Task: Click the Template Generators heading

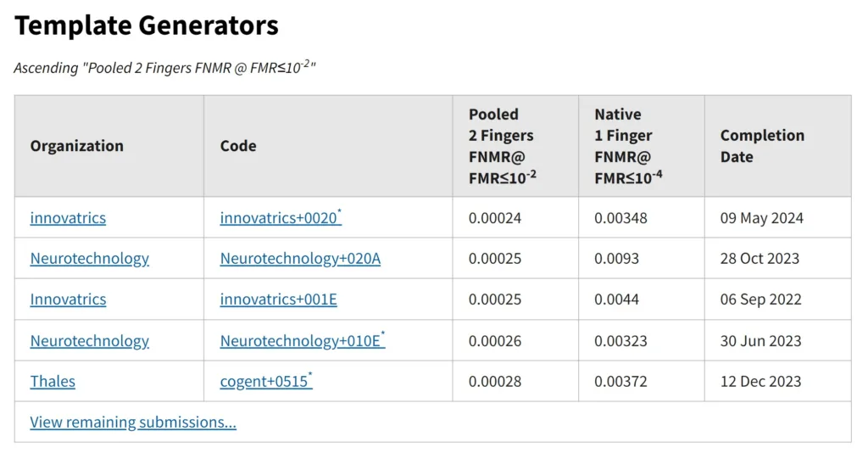Action: (x=147, y=26)
